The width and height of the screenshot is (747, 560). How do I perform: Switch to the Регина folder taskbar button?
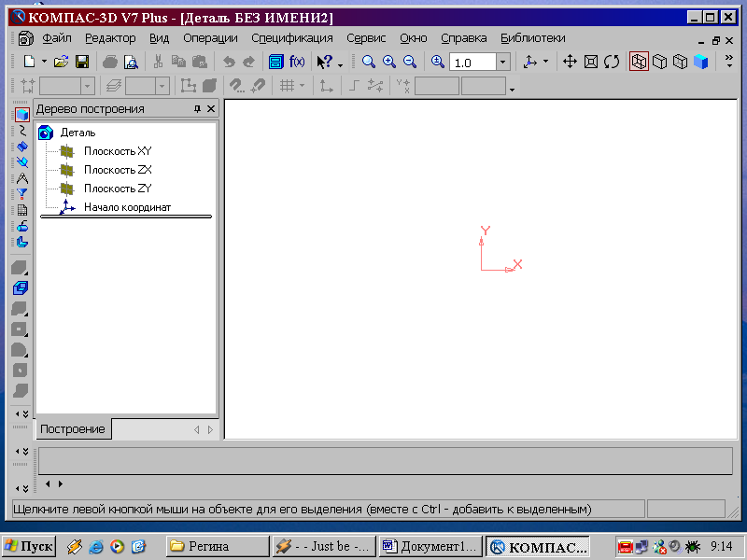coord(218,546)
